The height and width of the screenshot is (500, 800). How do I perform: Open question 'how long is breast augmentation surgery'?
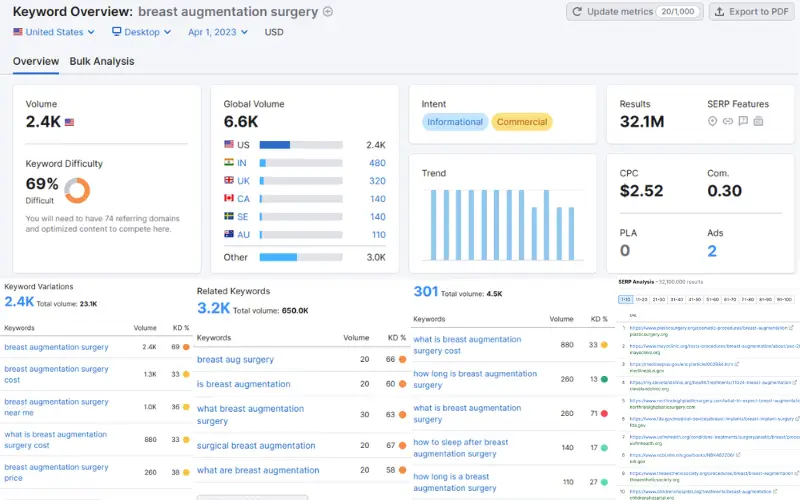[x=475, y=380]
